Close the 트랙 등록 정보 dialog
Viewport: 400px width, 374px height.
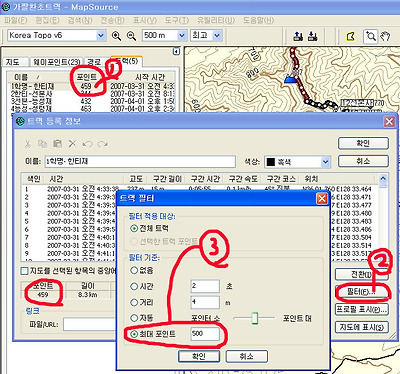[x=389, y=121]
